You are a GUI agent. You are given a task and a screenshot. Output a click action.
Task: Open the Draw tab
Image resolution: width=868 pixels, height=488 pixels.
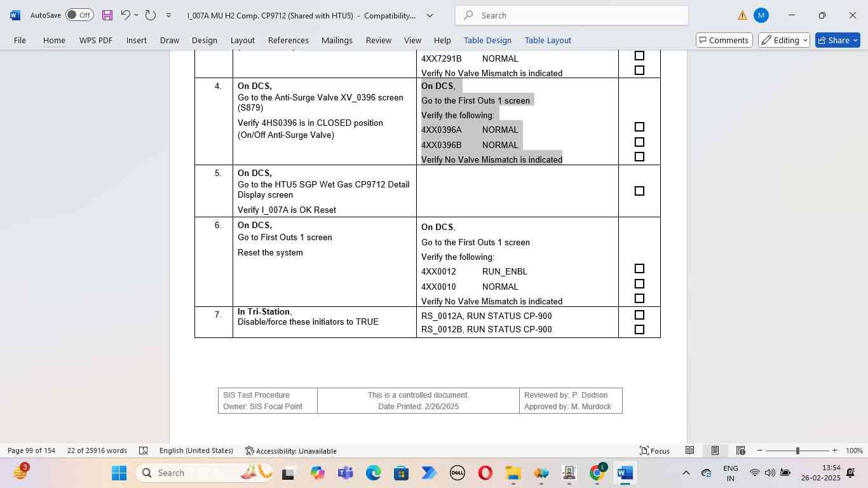click(x=169, y=40)
